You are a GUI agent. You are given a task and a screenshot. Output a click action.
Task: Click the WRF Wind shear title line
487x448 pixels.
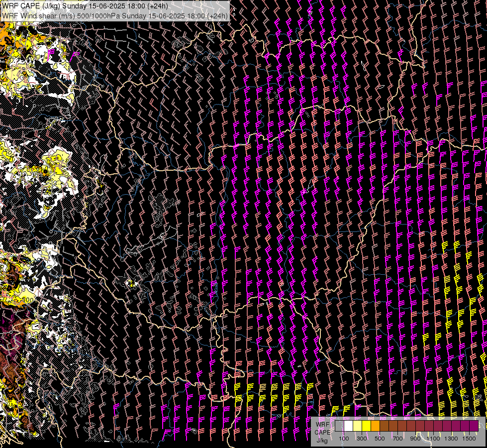(x=115, y=15)
